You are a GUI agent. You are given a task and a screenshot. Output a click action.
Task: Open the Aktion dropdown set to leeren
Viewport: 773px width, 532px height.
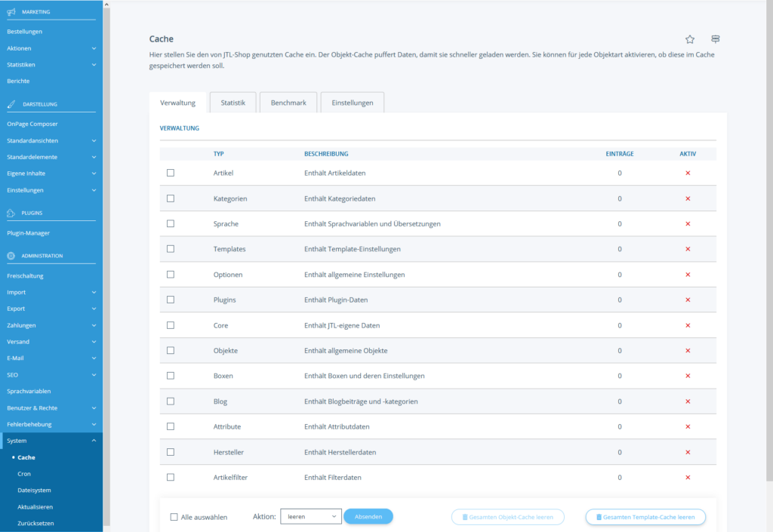pos(311,517)
